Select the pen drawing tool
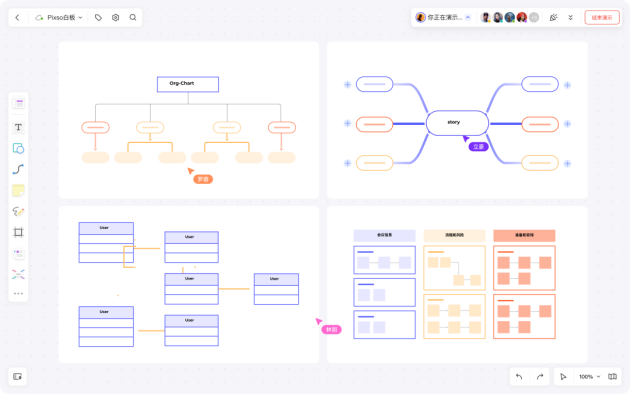630x394 pixels. click(x=18, y=211)
